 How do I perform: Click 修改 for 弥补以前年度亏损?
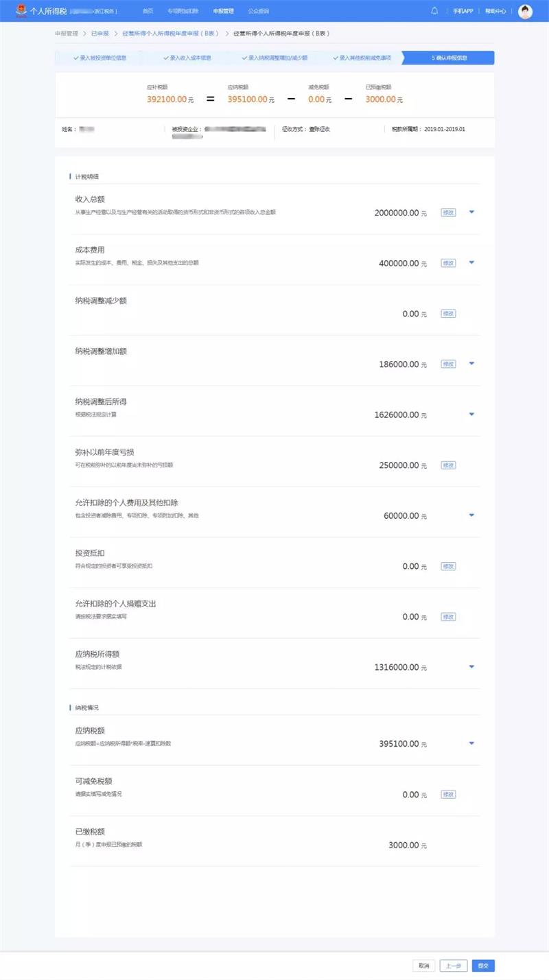pos(448,465)
